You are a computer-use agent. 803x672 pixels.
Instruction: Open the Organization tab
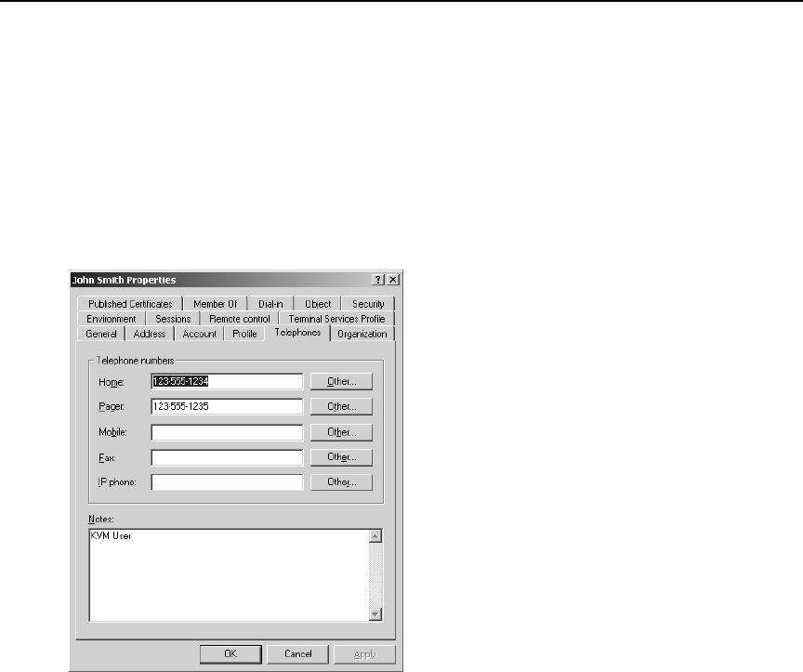[362, 334]
